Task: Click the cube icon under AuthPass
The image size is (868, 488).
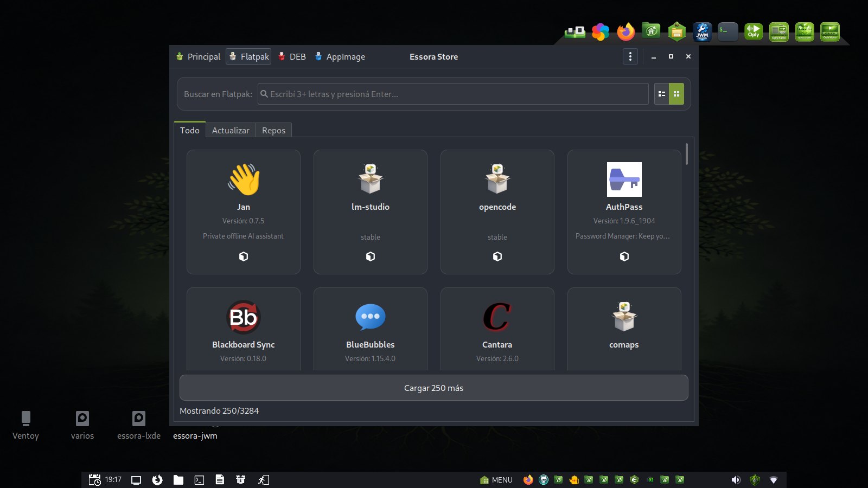Action: click(x=624, y=256)
